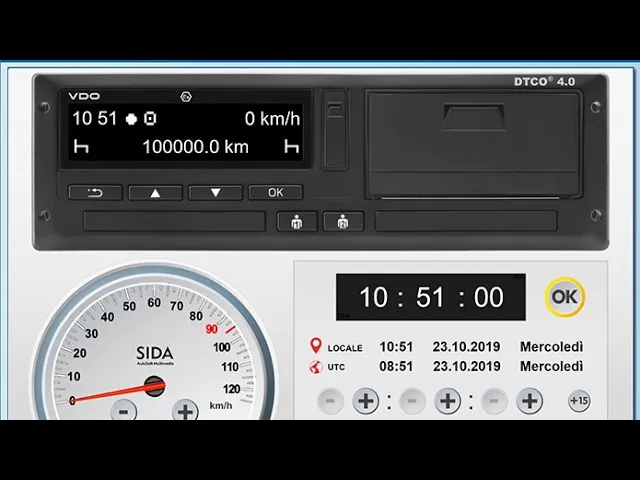Decrease minutes with the minus button
This screenshot has height=480, width=640.
412,401
